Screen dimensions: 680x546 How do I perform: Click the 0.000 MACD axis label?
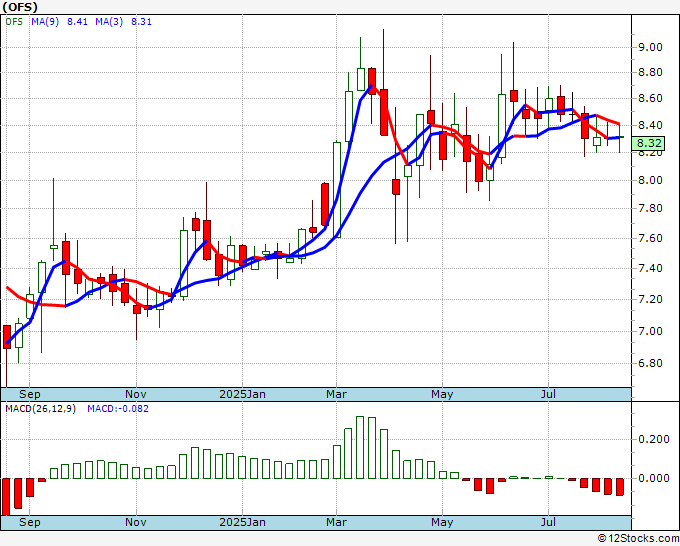click(x=654, y=478)
